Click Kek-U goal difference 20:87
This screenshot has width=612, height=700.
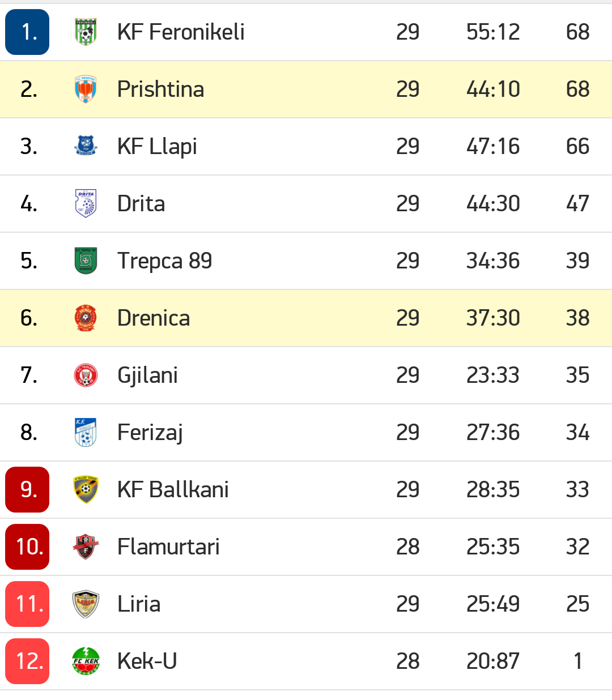(x=492, y=661)
